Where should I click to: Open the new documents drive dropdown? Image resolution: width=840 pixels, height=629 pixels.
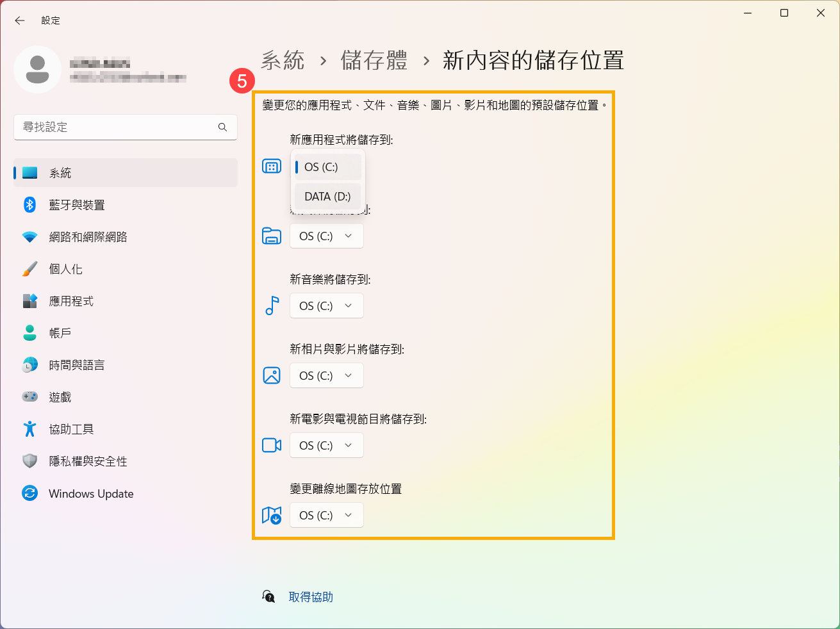(327, 236)
